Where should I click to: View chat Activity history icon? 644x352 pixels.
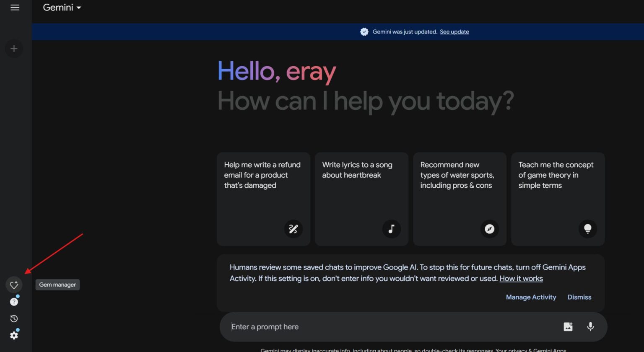click(x=14, y=318)
